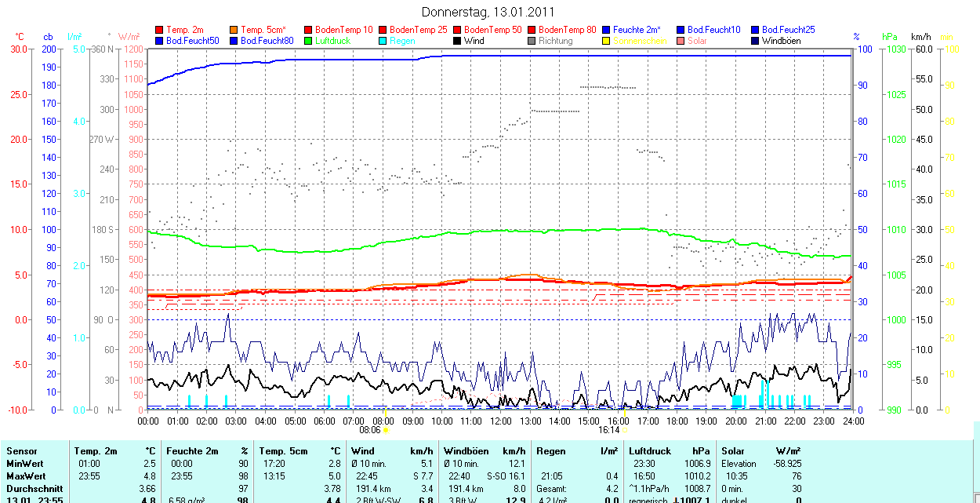This screenshot has width=980, height=503.
Task: Click the 12:00 time axis label
Action: pyautogui.click(x=500, y=421)
